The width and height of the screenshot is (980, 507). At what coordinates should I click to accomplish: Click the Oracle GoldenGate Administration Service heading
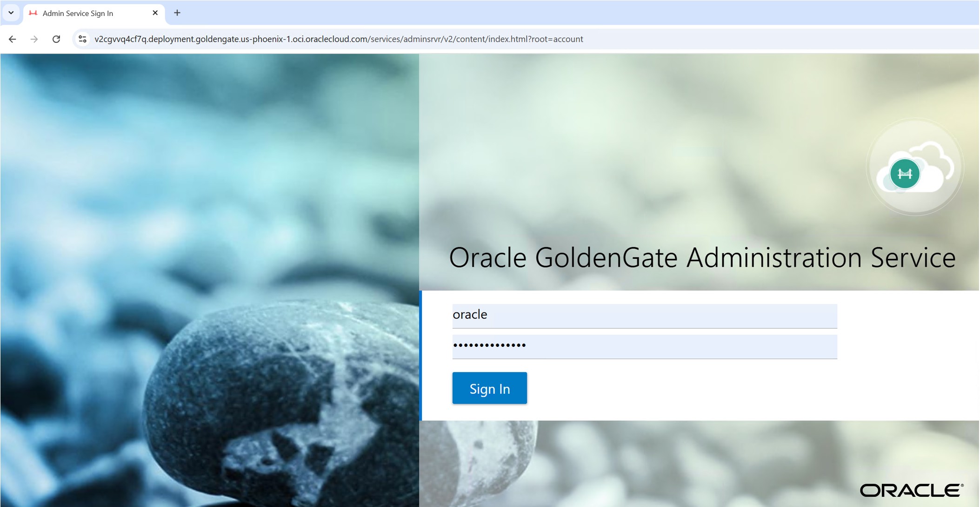pos(702,257)
